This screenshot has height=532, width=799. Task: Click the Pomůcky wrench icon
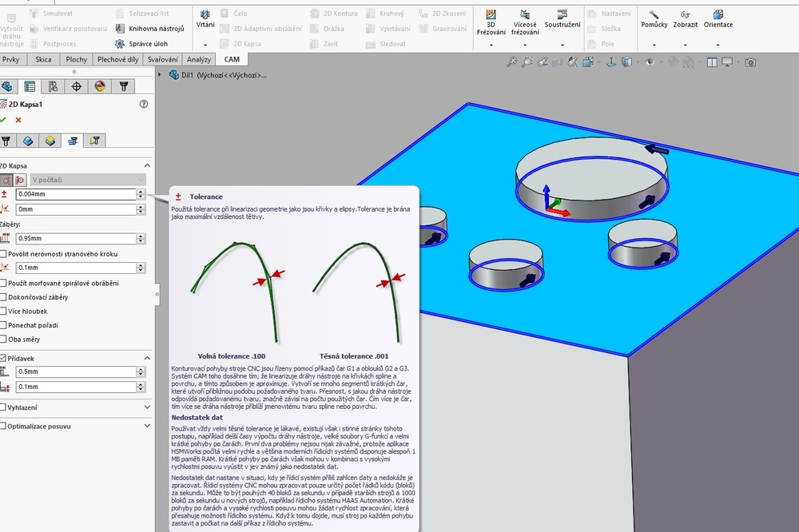click(654, 15)
